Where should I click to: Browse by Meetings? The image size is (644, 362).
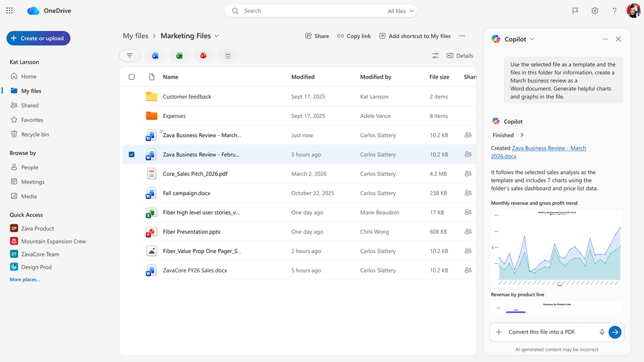pyautogui.click(x=28, y=182)
